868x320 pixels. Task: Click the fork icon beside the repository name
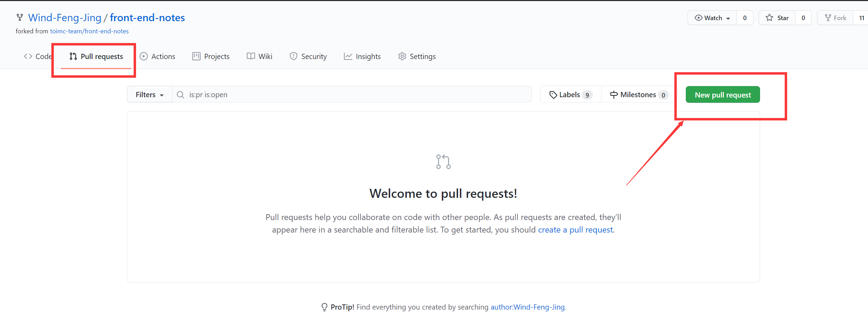[20, 17]
